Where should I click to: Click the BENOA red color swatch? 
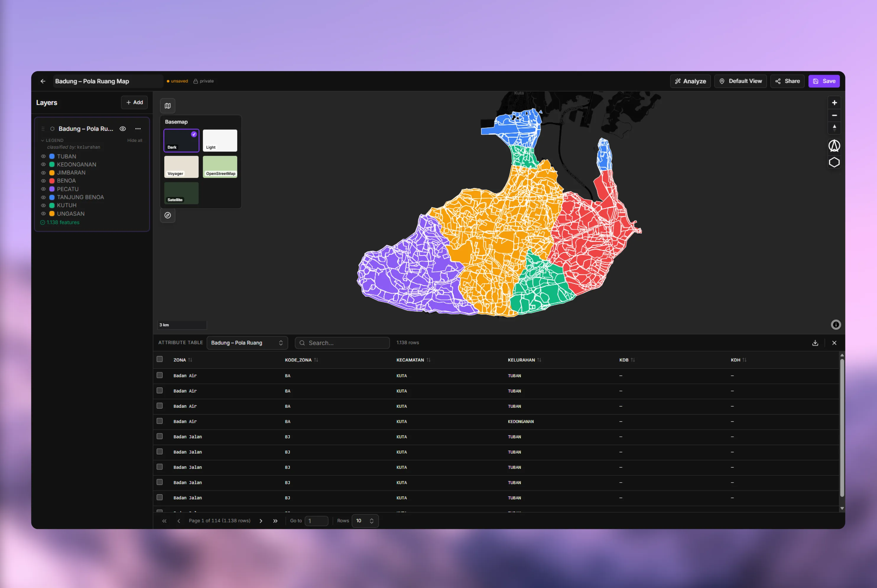(x=52, y=181)
